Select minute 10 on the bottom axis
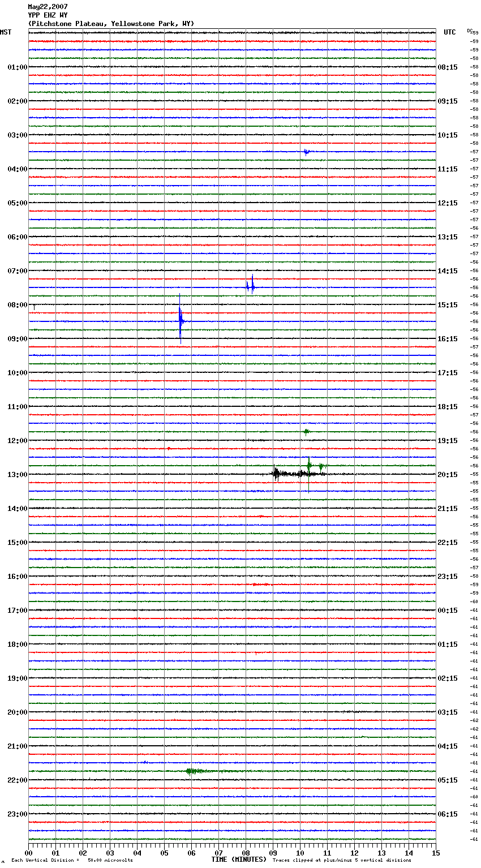Viewport: 481px width, 868px height. coord(300,853)
